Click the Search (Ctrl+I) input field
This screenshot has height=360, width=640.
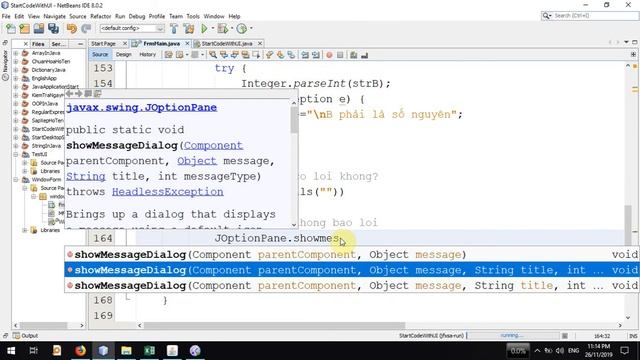click(595, 16)
